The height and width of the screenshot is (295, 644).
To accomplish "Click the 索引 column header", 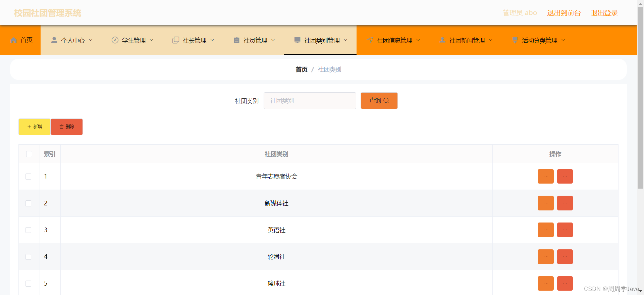I will coord(50,154).
